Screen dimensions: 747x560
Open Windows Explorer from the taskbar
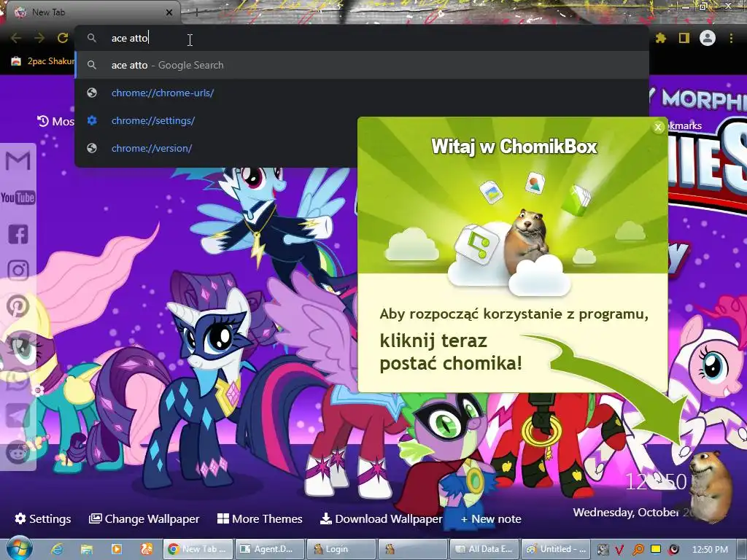(x=87, y=549)
